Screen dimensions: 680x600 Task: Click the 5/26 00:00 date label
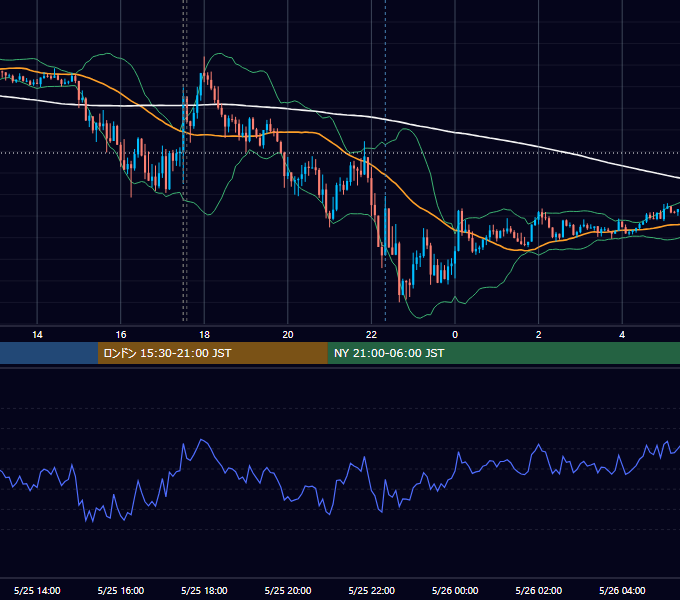(x=455, y=590)
